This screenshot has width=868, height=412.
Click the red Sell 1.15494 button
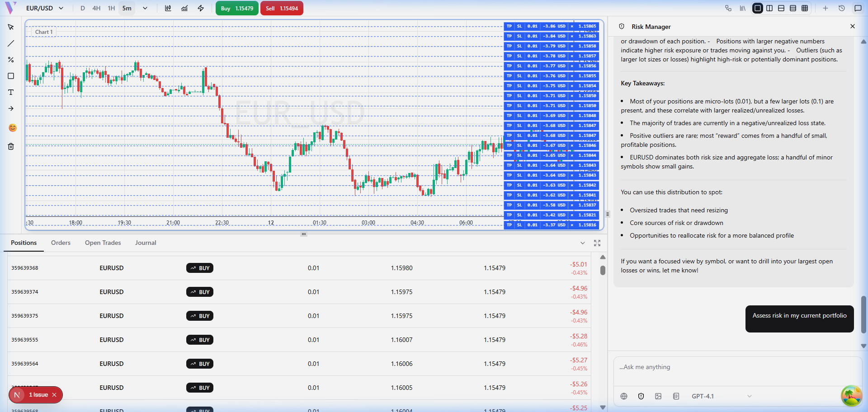[x=282, y=8]
